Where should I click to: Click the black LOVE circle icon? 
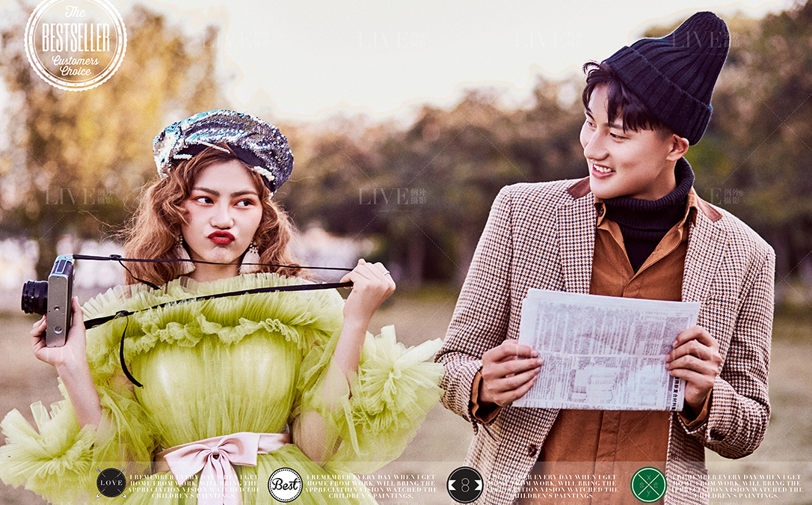[111, 483]
